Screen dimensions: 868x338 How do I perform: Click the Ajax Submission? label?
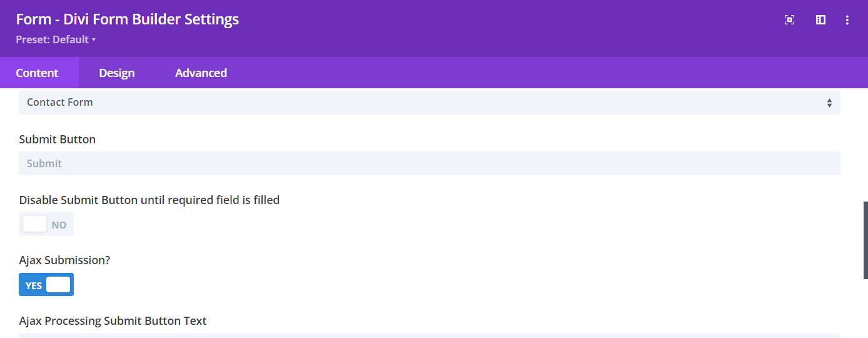pyautogui.click(x=64, y=260)
